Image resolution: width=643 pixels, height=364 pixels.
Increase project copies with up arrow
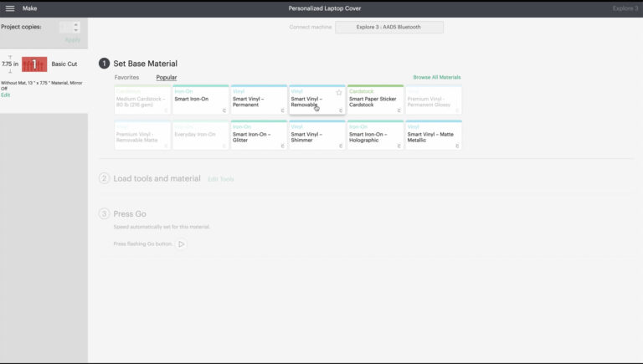click(x=76, y=24)
